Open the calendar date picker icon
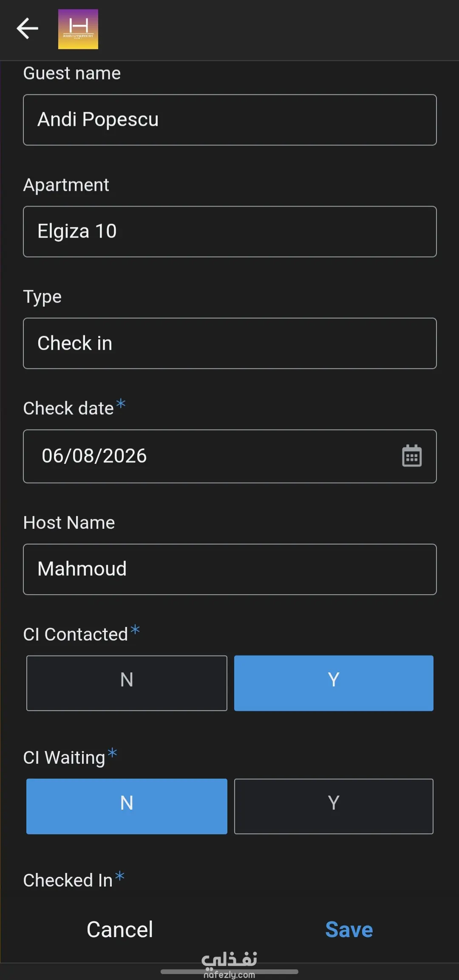The width and height of the screenshot is (459, 980). [412, 456]
